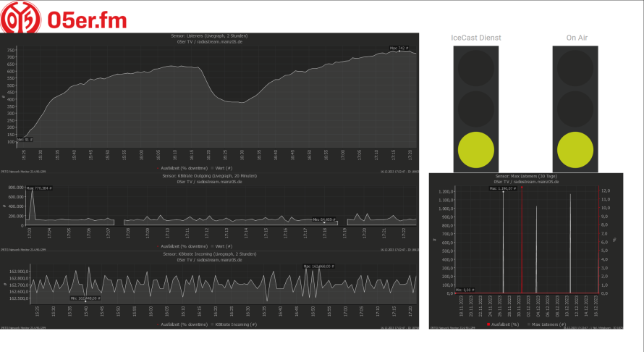Click the On Air heading

coord(575,38)
